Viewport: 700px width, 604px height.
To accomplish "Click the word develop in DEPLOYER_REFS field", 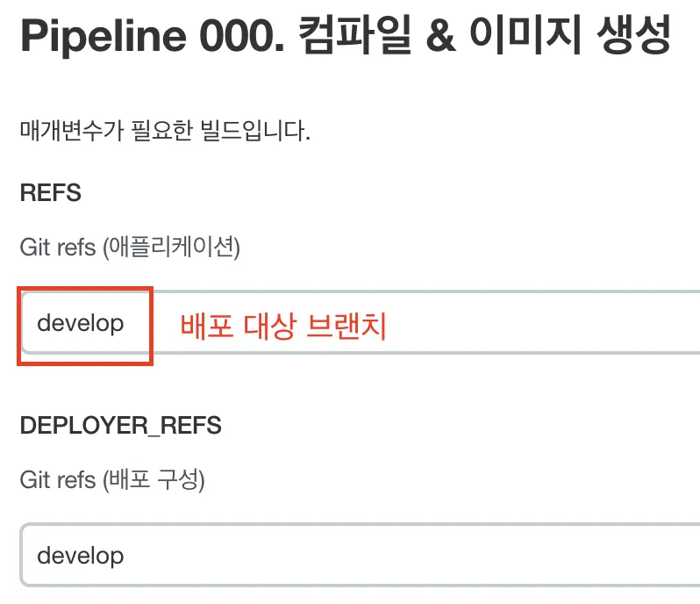I will pos(80,556).
